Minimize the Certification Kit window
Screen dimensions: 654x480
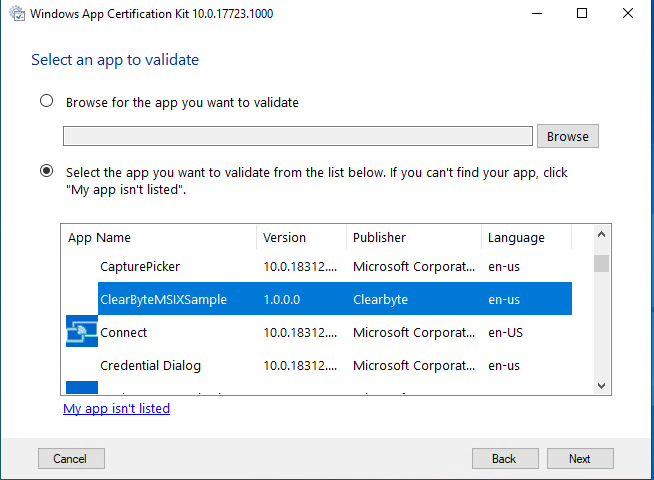[x=537, y=13]
